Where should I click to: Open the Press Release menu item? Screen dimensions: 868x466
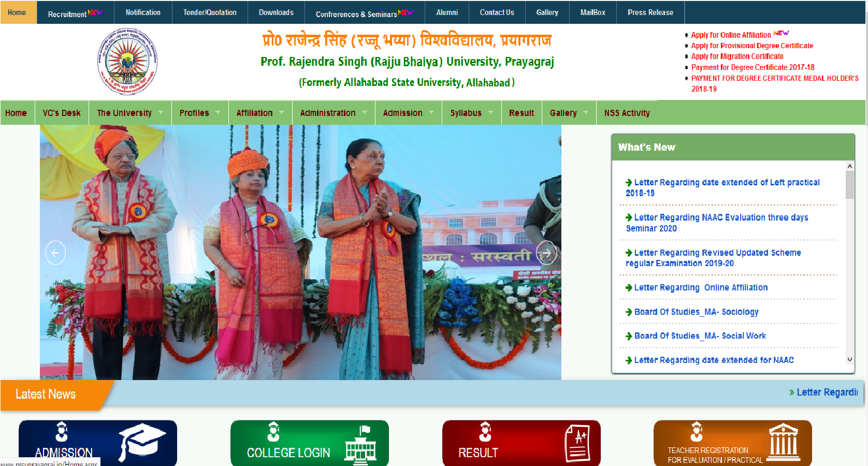(x=650, y=12)
